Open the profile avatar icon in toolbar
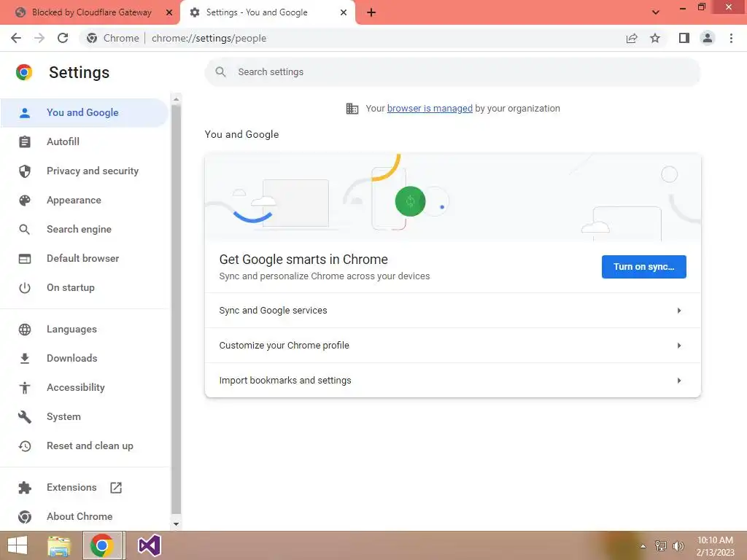The image size is (747, 560). (x=708, y=38)
